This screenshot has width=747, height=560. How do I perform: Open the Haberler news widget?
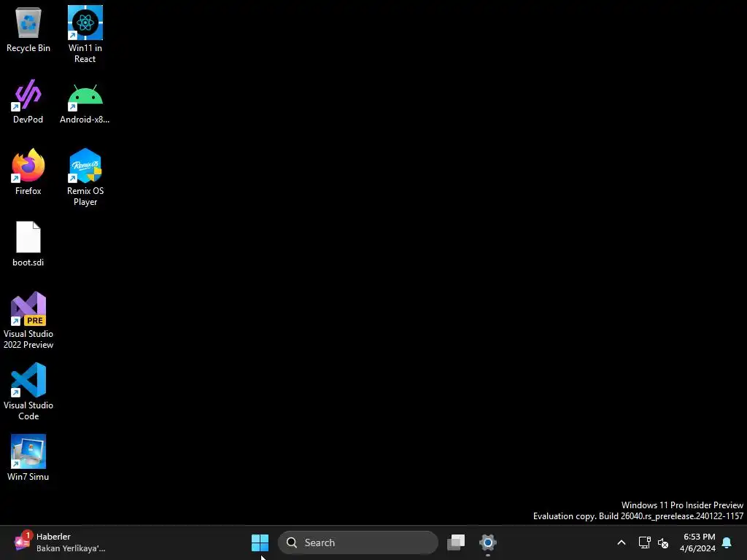[x=60, y=542]
